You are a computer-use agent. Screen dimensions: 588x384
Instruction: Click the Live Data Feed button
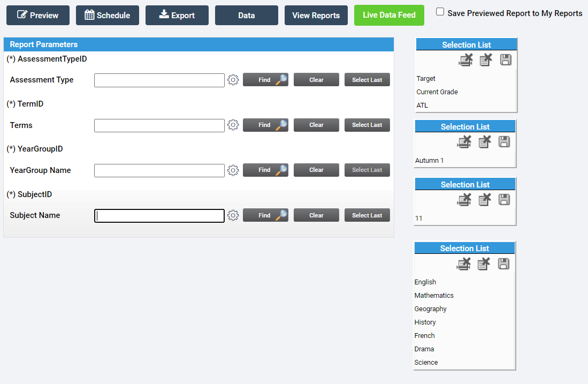click(x=389, y=15)
